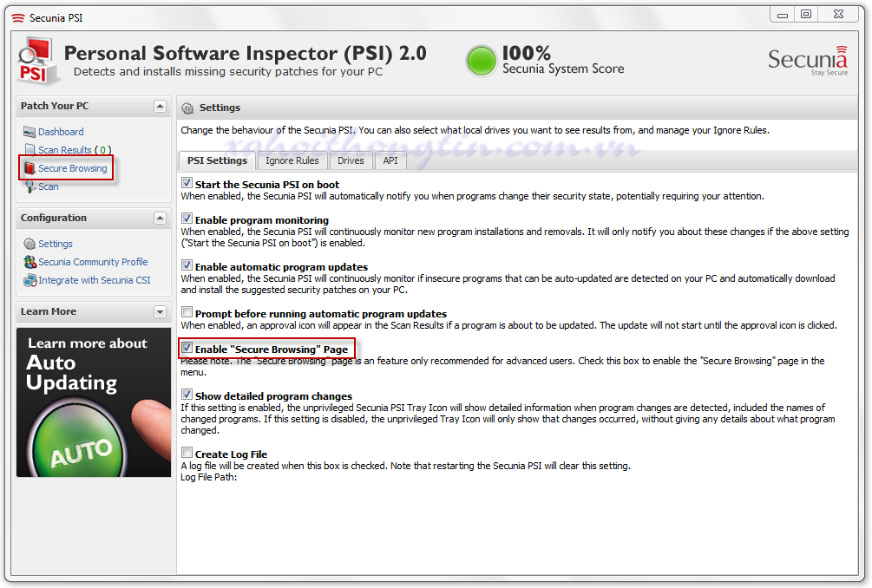Click the green system score indicator
Screen dimensions: 872x588
click(481, 61)
